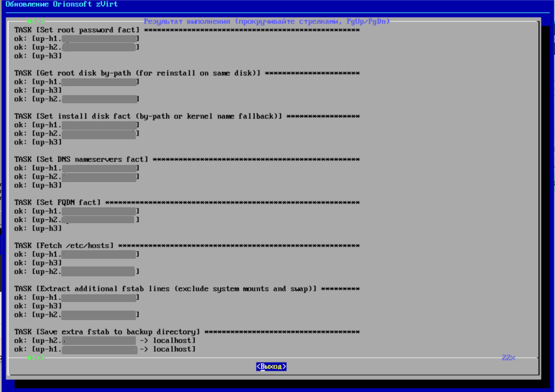Click 'ok: [up-h3]' under Set root password fact
The height and width of the screenshot is (392, 555).
click(38, 56)
